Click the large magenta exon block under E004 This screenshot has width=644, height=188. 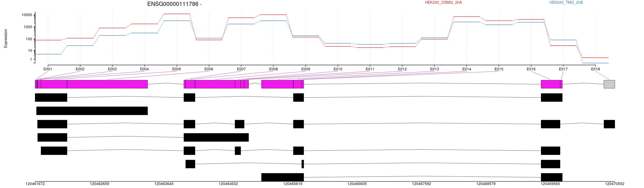(107, 84)
